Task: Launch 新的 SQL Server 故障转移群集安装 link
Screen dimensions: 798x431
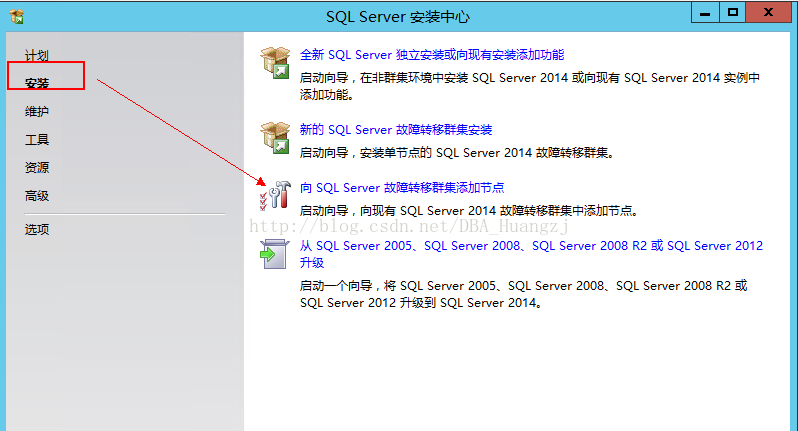Action: pyautogui.click(x=396, y=130)
